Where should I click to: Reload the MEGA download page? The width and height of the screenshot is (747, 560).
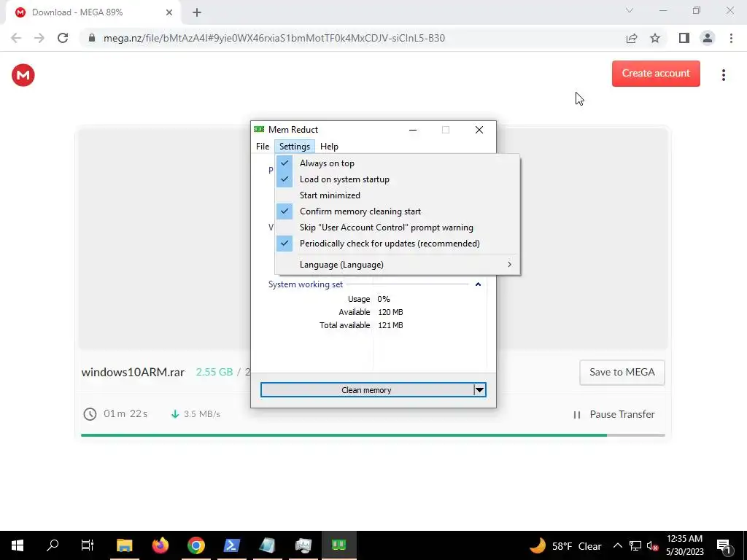point(63,38)
